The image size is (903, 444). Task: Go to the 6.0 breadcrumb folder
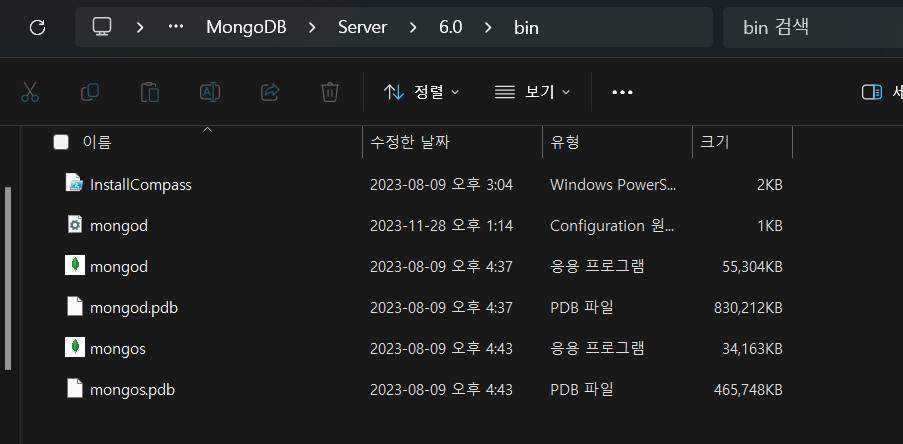tap(450, 27)
